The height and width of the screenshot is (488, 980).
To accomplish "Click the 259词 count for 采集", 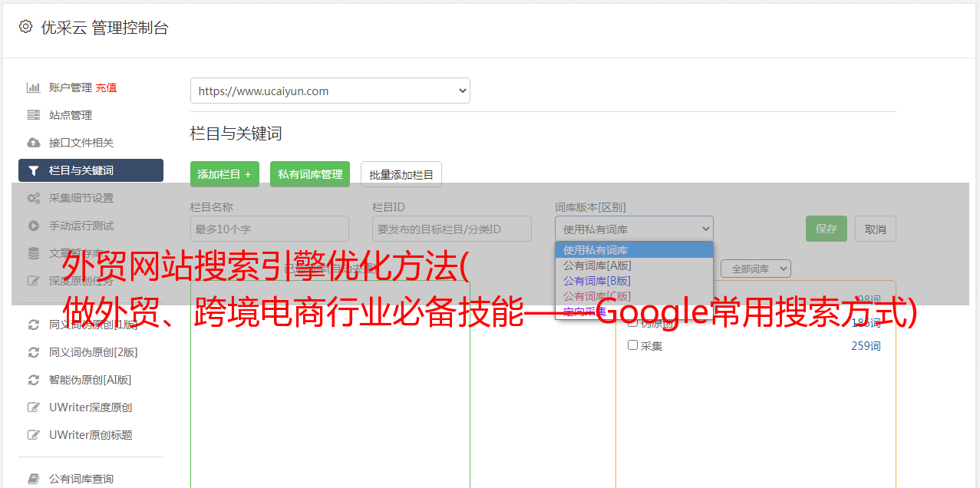I will [x=866, y=346].
